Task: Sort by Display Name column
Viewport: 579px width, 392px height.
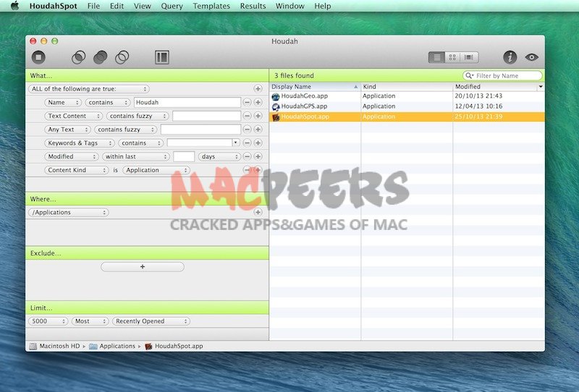Action: [315, 87]
